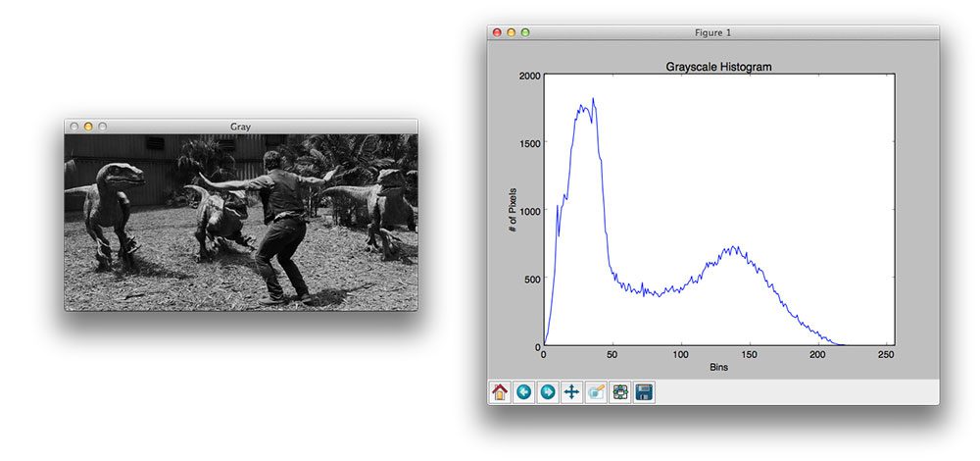Click the x-axis tick label 250

(x=887, y=355)
